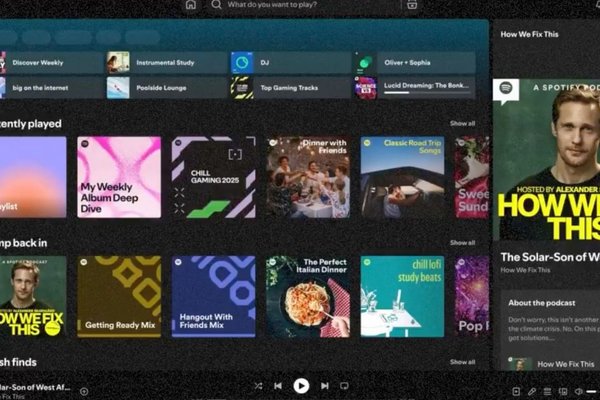Screen dimensions: 600x400
Task: Open lyrics with the microphone icon
Action: point(532,391)
